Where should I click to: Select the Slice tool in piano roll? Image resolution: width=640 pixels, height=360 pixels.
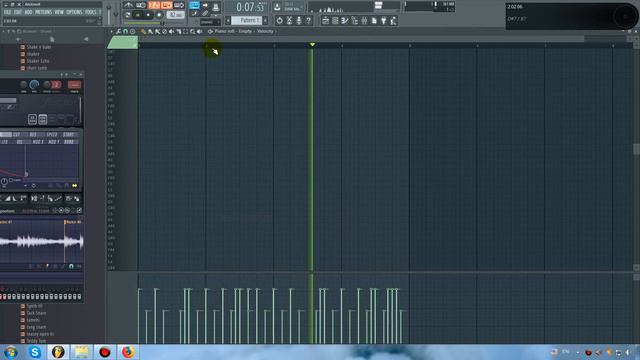tap(178, 31)
